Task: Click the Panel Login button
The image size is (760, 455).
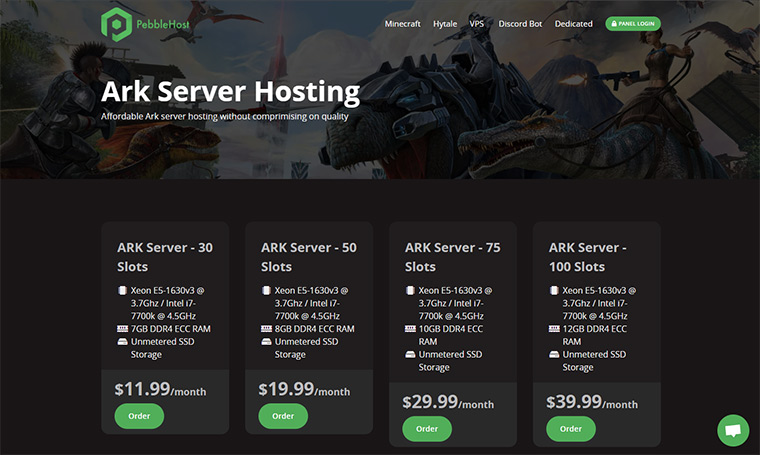Action: (633, 23)
